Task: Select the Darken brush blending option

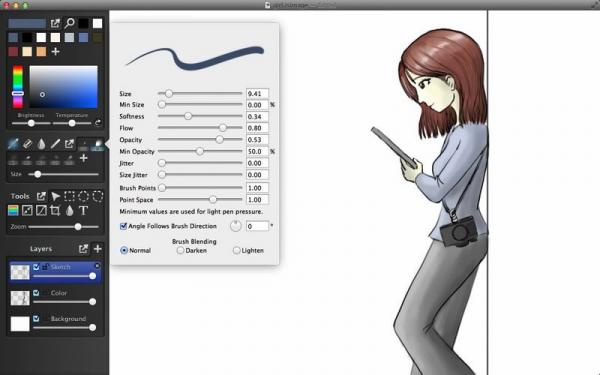Action: click(180, 251)
